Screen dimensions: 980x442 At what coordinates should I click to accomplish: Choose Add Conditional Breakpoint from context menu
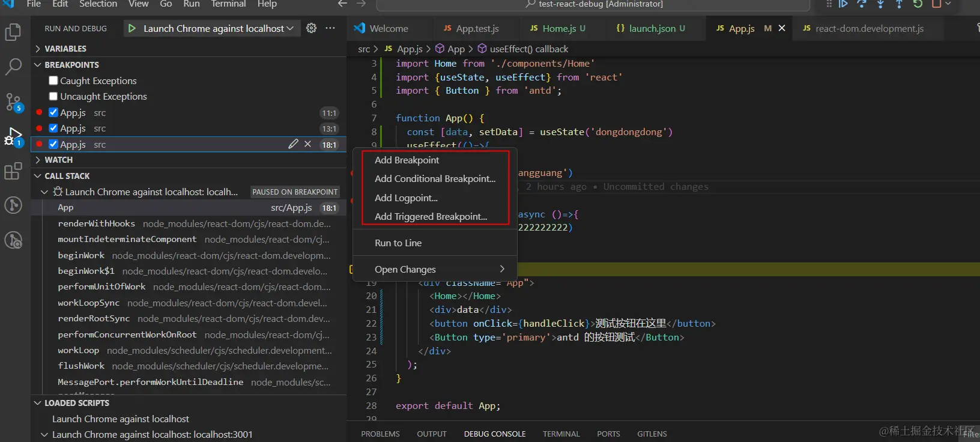click(x=435, y=179)
